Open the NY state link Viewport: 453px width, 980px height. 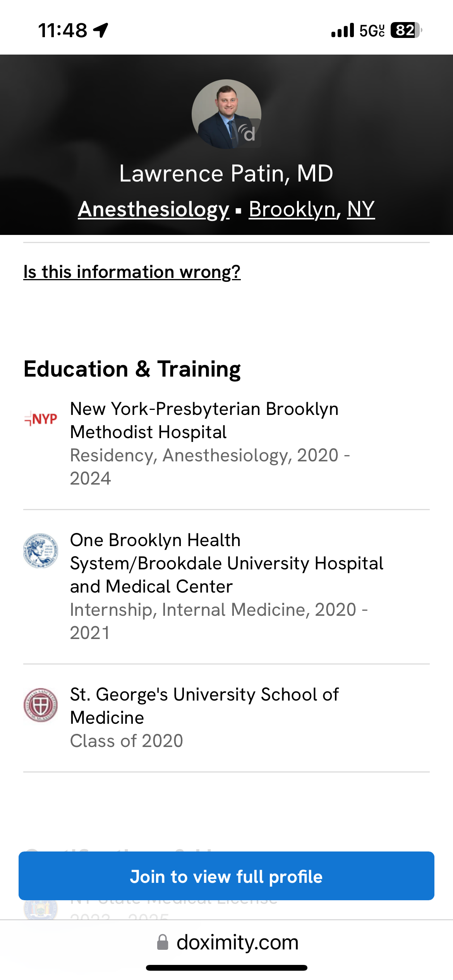[x=361, y=209]
